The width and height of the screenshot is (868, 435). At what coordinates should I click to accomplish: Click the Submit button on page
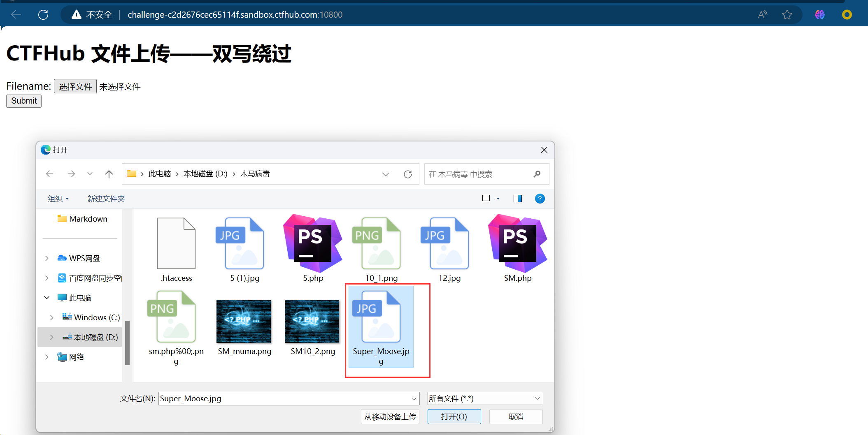pos(24,101)
